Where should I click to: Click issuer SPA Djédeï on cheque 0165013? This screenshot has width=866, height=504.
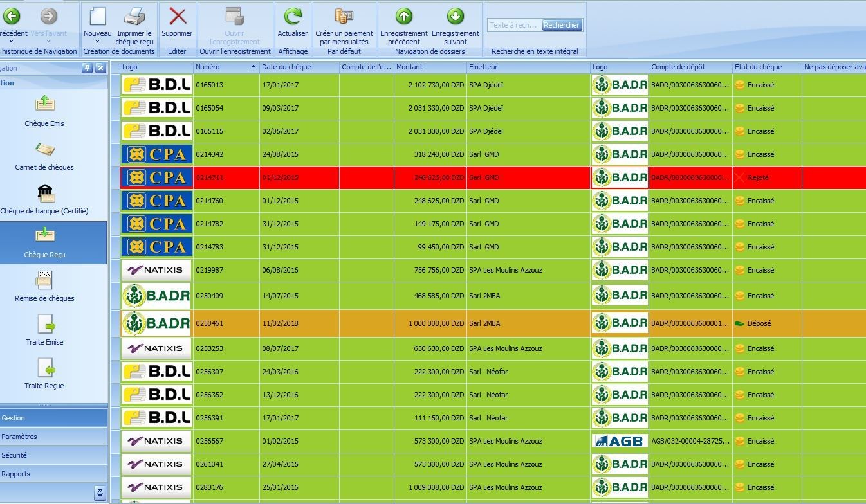click(486, 85)
